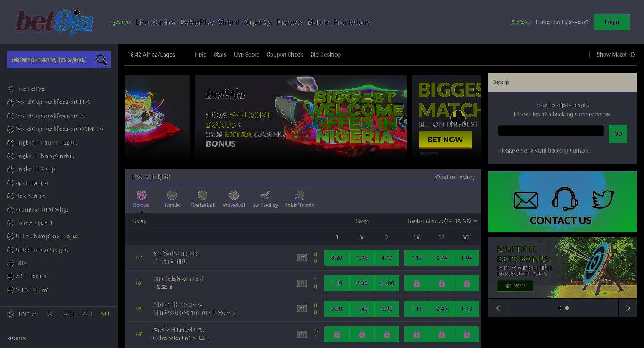Click GO button in Betslip
The image size is (644, 348).
[618, 134]
